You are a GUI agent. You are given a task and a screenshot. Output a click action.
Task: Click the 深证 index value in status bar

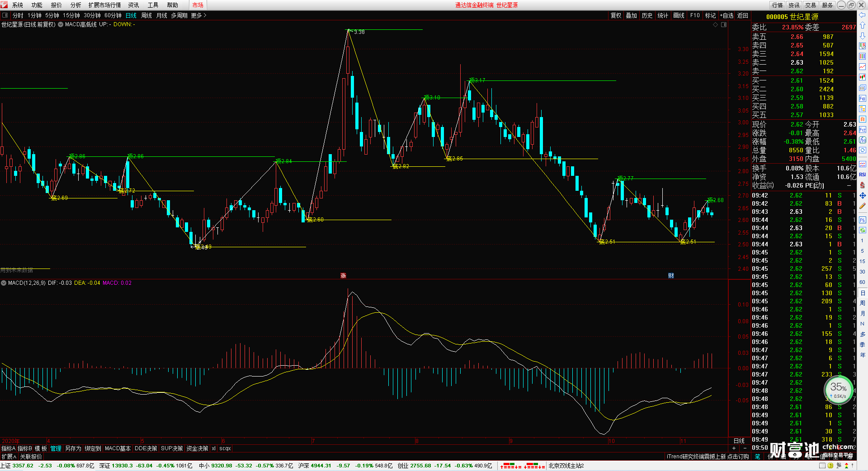pos(122,466)
